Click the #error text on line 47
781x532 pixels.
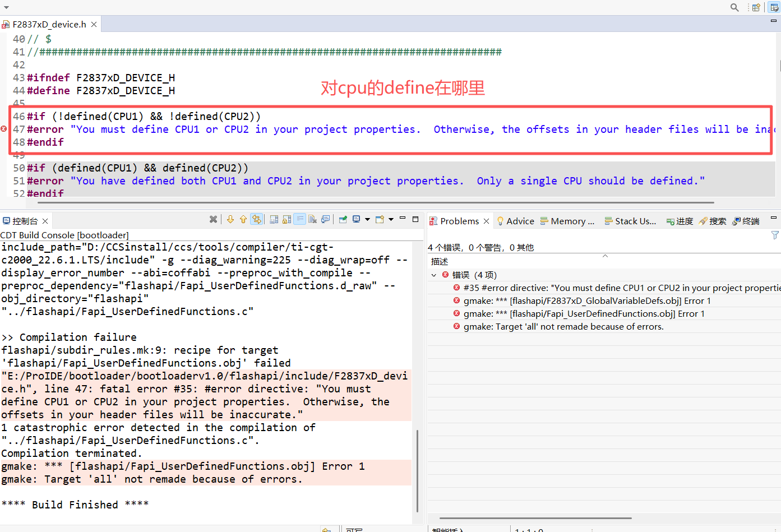click(45, 129)
